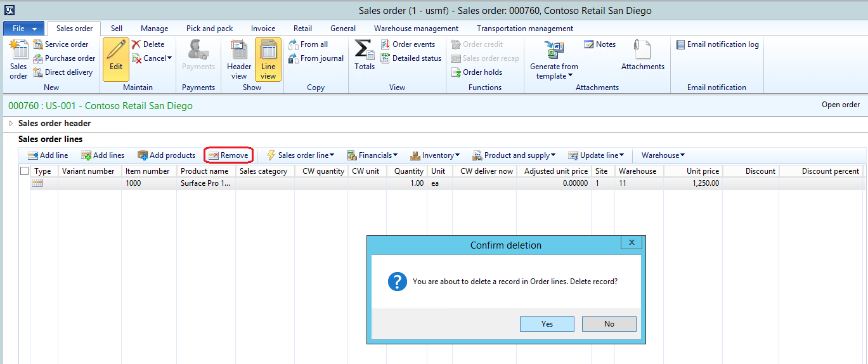Click No to cancel the deletion
Viewport: 868px width, 364px height.
click(609, 324)
